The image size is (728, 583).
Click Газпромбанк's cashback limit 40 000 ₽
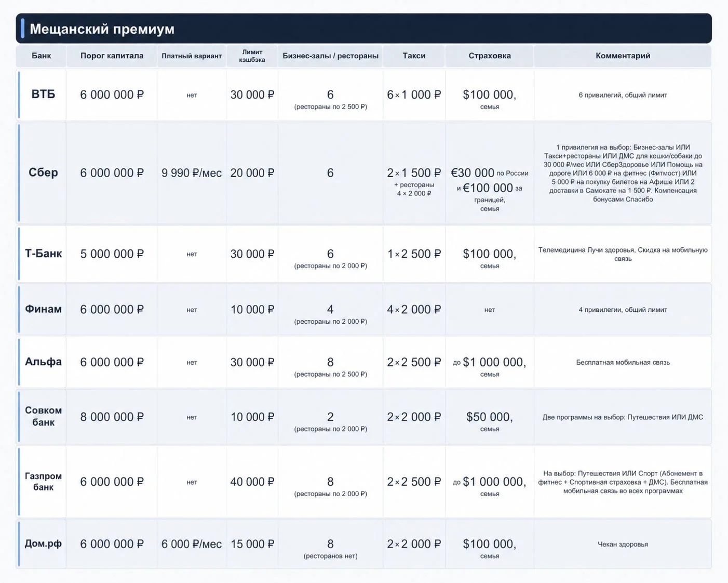[x=252, y=482]
